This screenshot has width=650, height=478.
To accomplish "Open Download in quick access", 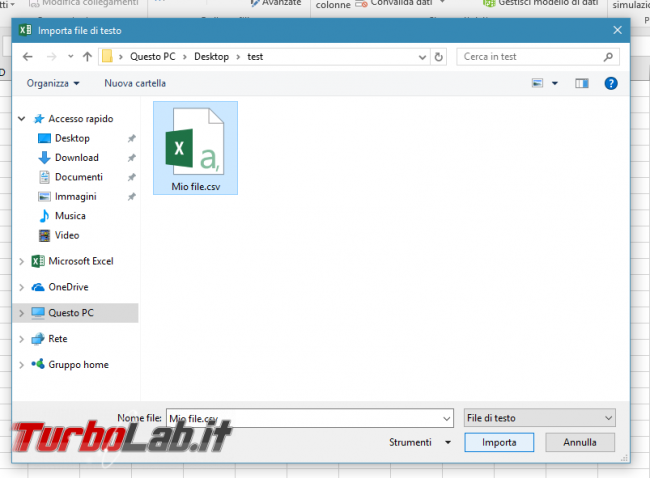I will [x=77, y=158].
